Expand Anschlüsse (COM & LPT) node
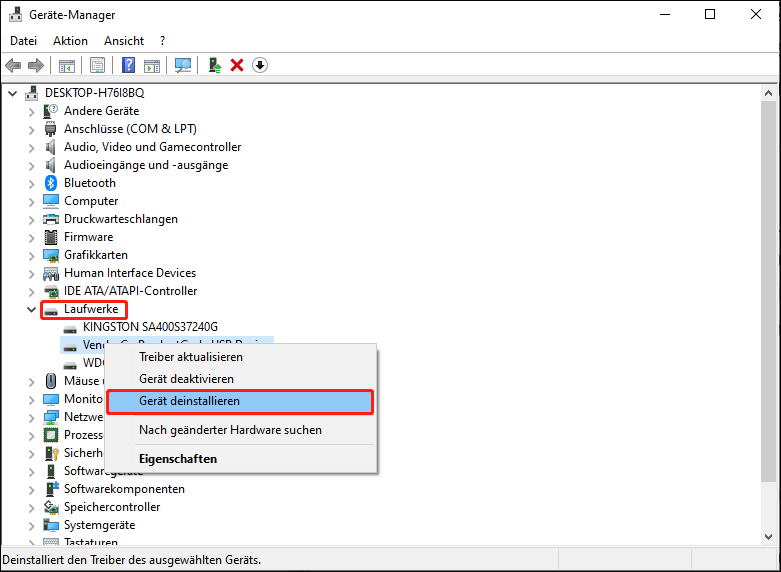 31,130
